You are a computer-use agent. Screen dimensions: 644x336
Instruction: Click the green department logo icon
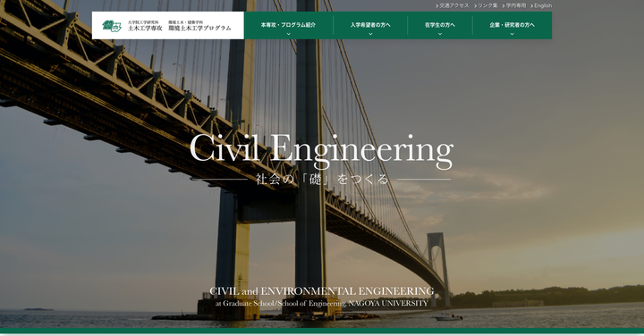click(112, 25)
